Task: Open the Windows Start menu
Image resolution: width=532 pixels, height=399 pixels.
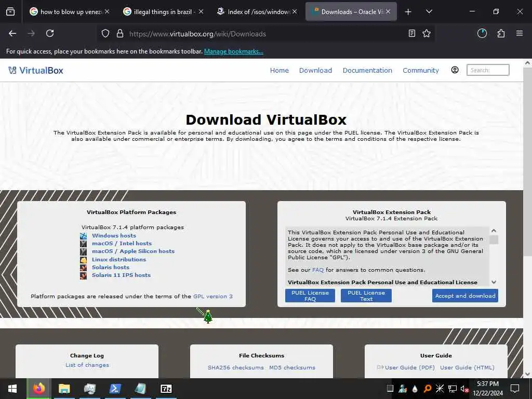Action: pyautogui.click(x=12, y=389)
